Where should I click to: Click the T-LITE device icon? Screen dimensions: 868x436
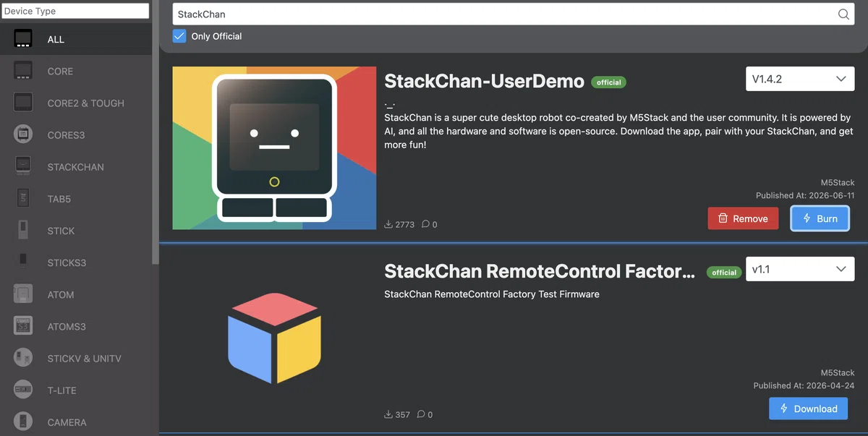point(23,390)
